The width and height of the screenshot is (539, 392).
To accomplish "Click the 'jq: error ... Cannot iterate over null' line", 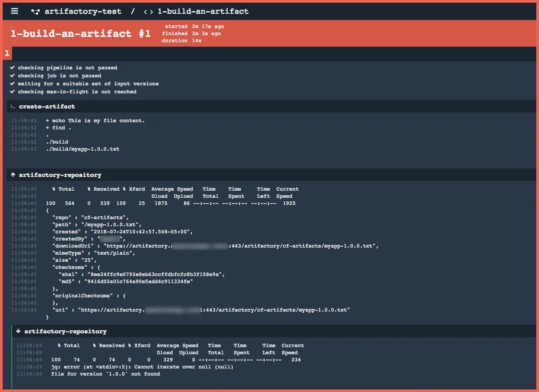I will (x=142, y=367).
